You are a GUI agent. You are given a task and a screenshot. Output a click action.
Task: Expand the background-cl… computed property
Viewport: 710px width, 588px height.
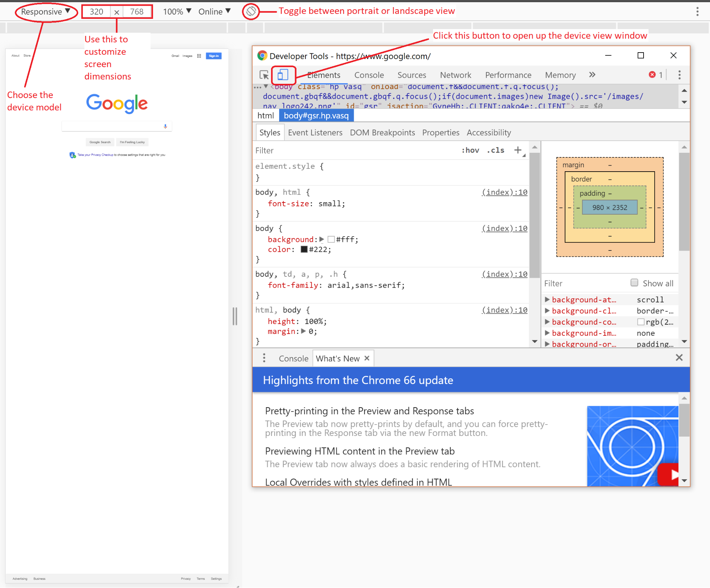pos(547,311)
